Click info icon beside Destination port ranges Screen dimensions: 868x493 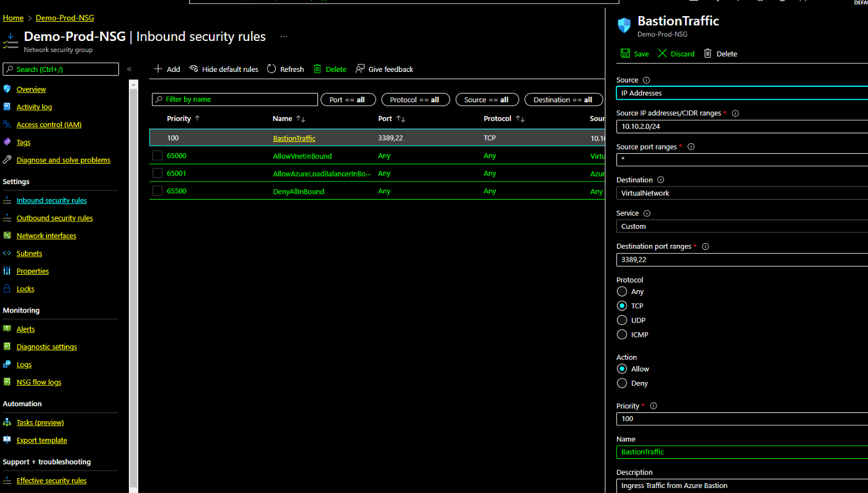pos(705,246)
